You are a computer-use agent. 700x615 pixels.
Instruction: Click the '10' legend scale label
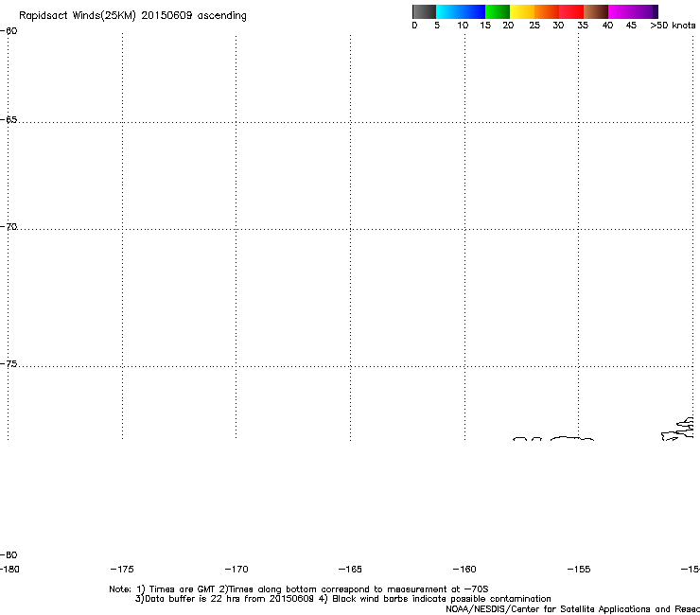pos(463,26)
